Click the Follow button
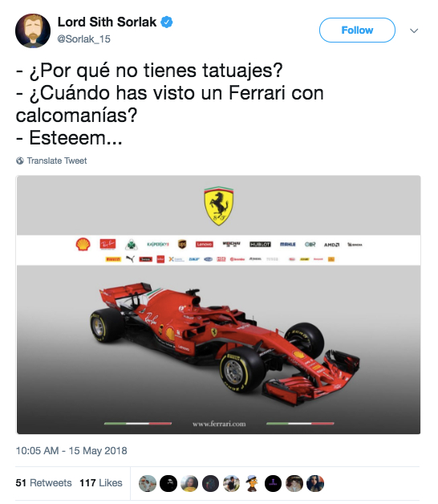 click(x=357, y=30)
